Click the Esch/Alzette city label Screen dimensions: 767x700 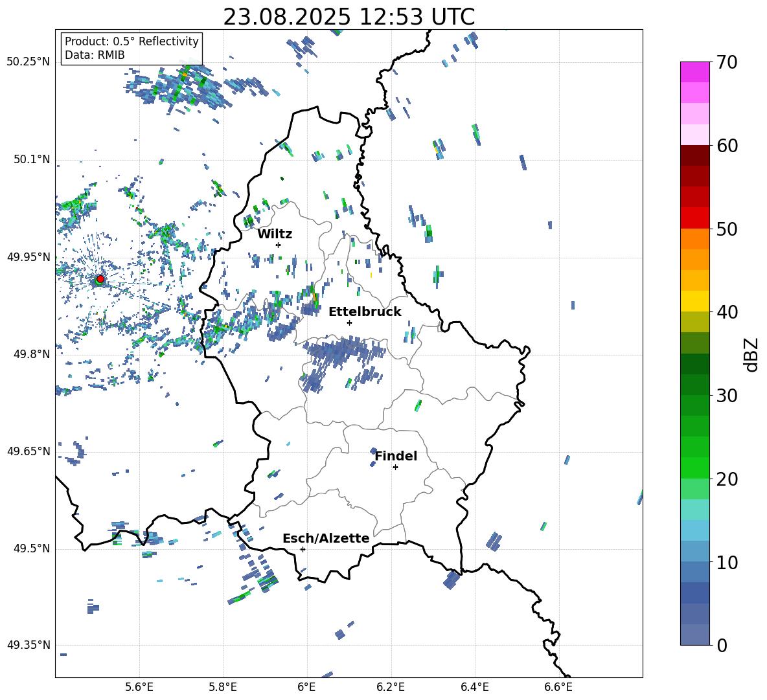point(326,538)
